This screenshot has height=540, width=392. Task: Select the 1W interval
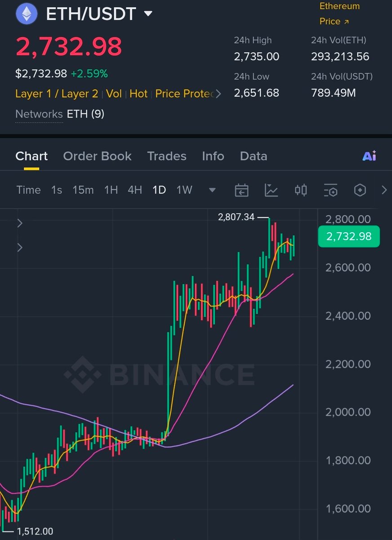coord(184,190)
